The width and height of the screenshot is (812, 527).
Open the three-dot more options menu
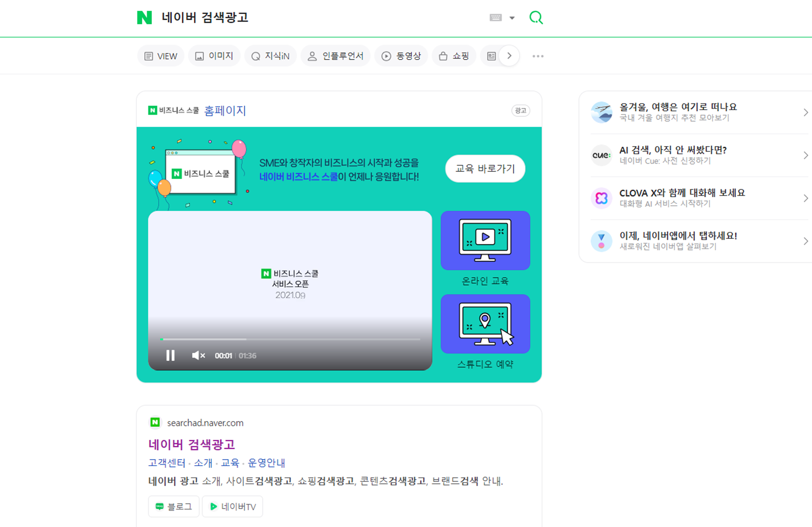[538, 56]
